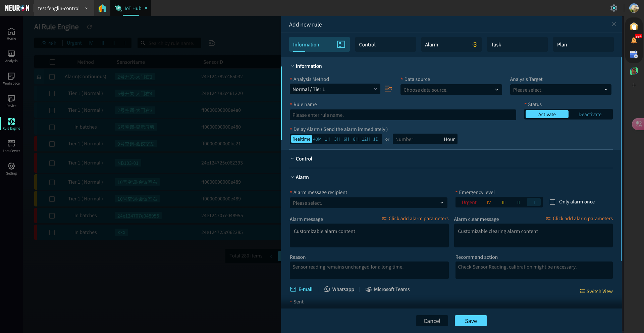Switch to the Alarm tab

pos(451,44)
